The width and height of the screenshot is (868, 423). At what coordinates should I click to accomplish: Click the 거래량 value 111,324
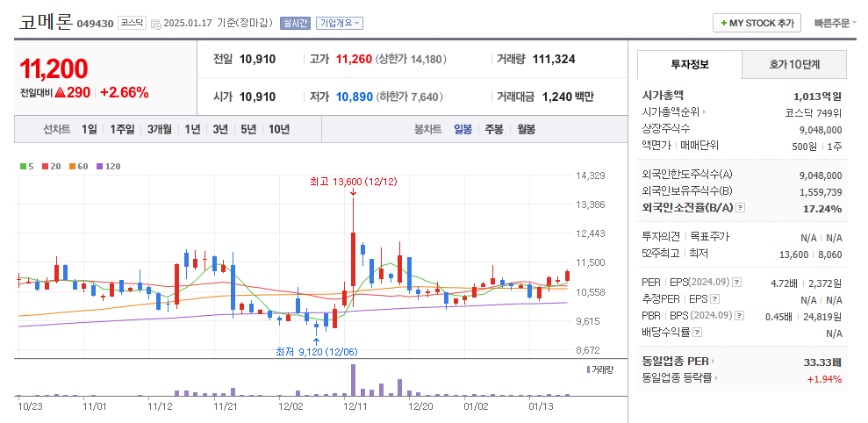(x=553, y=60)
